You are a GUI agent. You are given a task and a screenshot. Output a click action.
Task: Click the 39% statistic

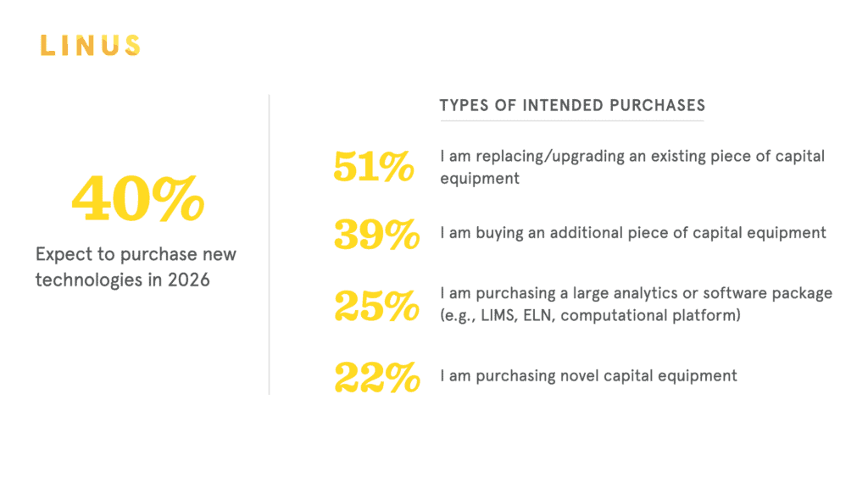click(x=376, y=234)
